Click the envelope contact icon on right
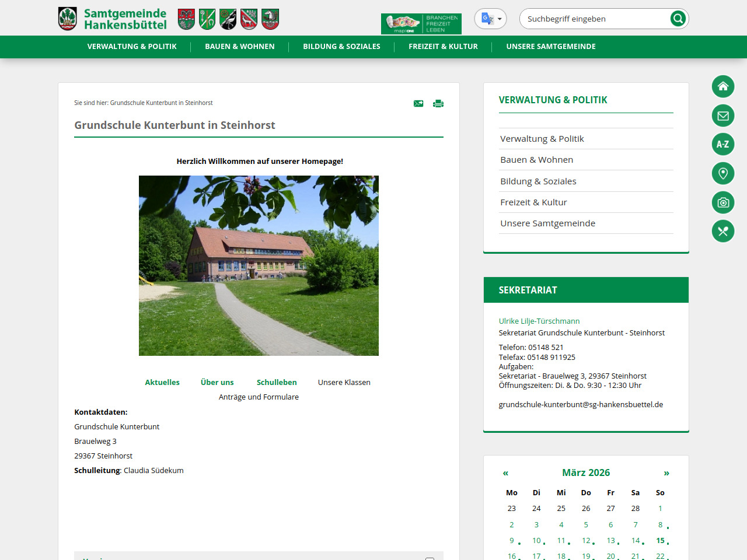Viewport: 747px width, 560px height. tap(722, 116)
